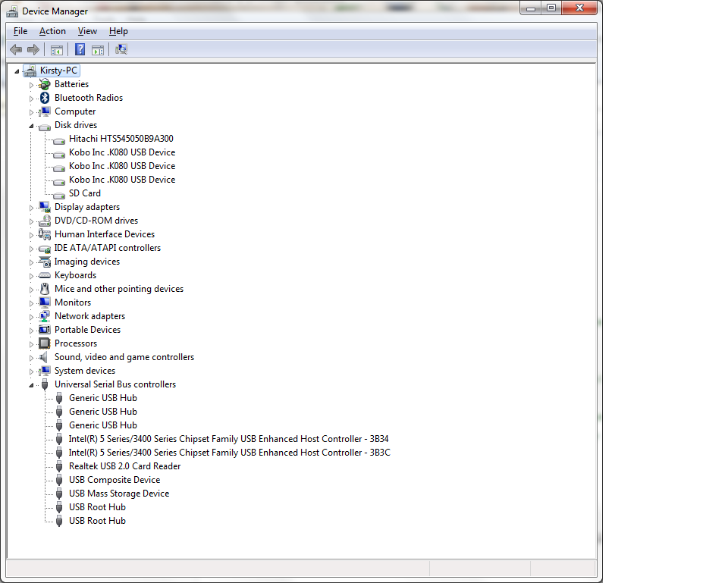Open the File menu
The image size is (728, 583).
click(20, 31)
